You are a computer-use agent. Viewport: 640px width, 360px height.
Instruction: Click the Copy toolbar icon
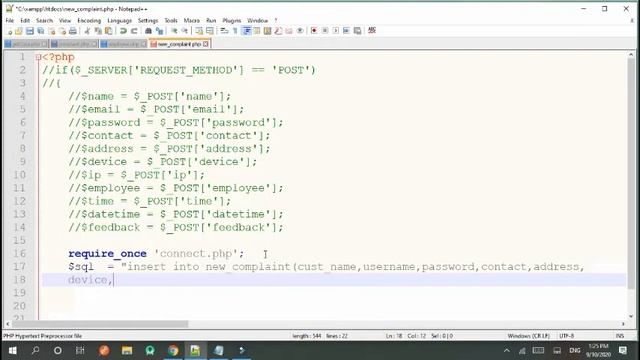[x=98, y=31]
